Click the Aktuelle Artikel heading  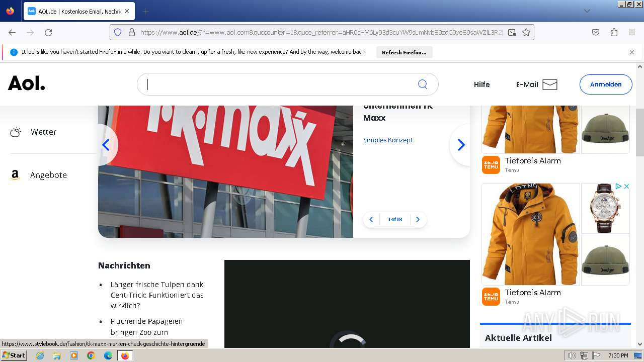pyautogui.click(x=518, y=338)
